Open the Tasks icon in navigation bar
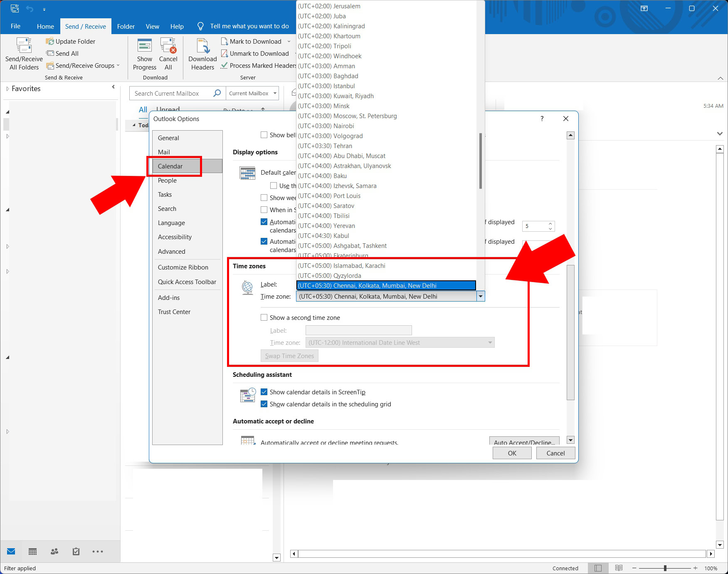Viewport: 728px width, 574px height. pyautogui.click(x=76, y=551)
